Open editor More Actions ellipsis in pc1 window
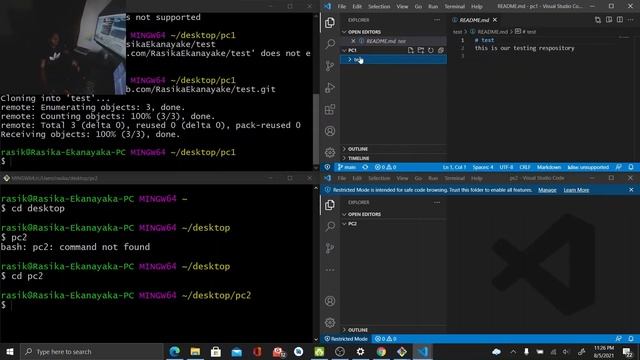640x360 pixels. click(x=631, y=20)
